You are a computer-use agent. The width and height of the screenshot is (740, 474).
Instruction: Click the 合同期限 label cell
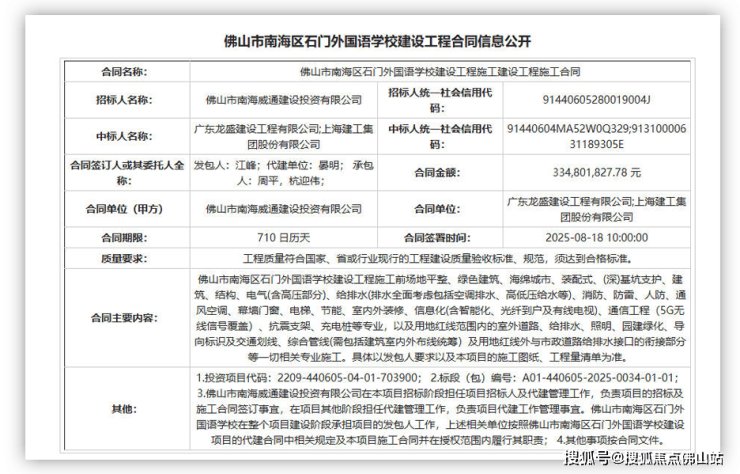pos(127,238)
